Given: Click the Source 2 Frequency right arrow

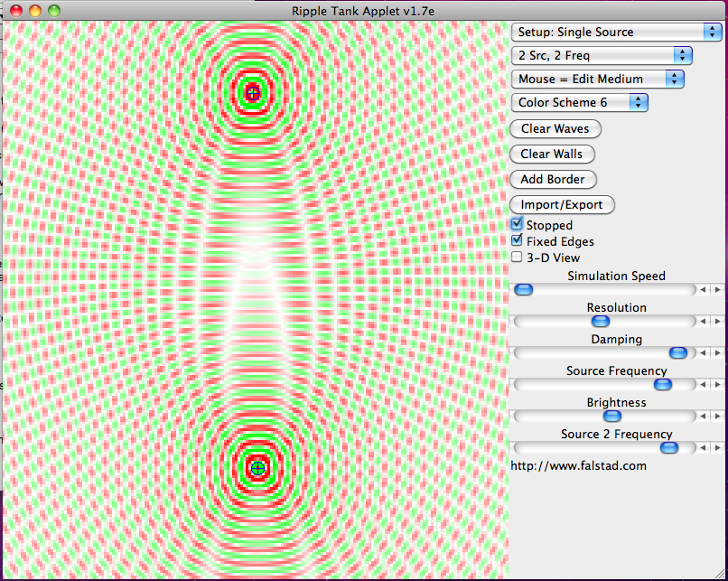Looking at the screenshot, I should 718,447.
